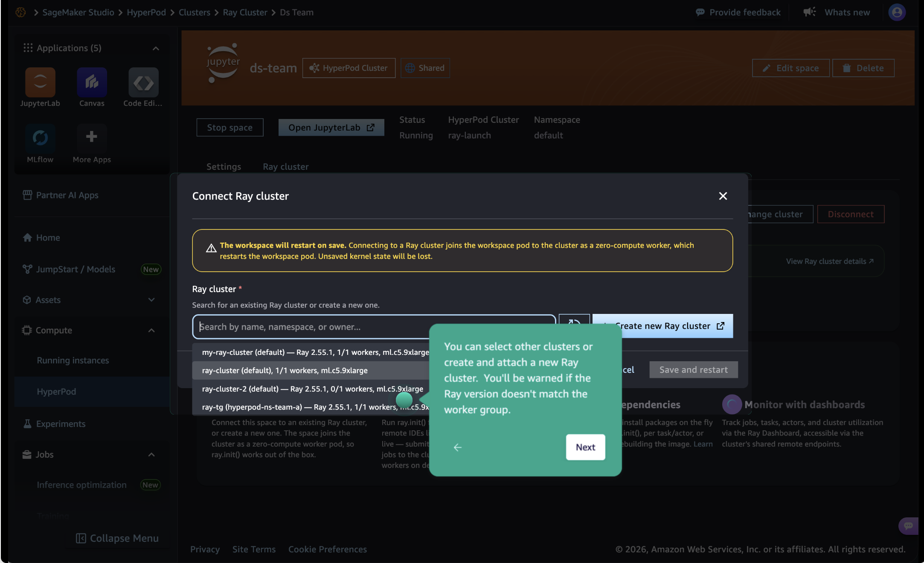
Task: Open the Privacy footer link
Action: click(x=205, y=549)
